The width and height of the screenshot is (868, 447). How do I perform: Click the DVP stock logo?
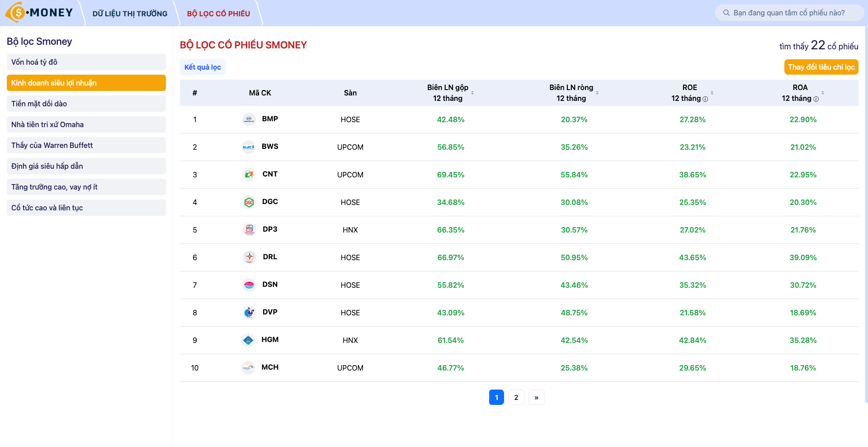[x=249, y=313]
